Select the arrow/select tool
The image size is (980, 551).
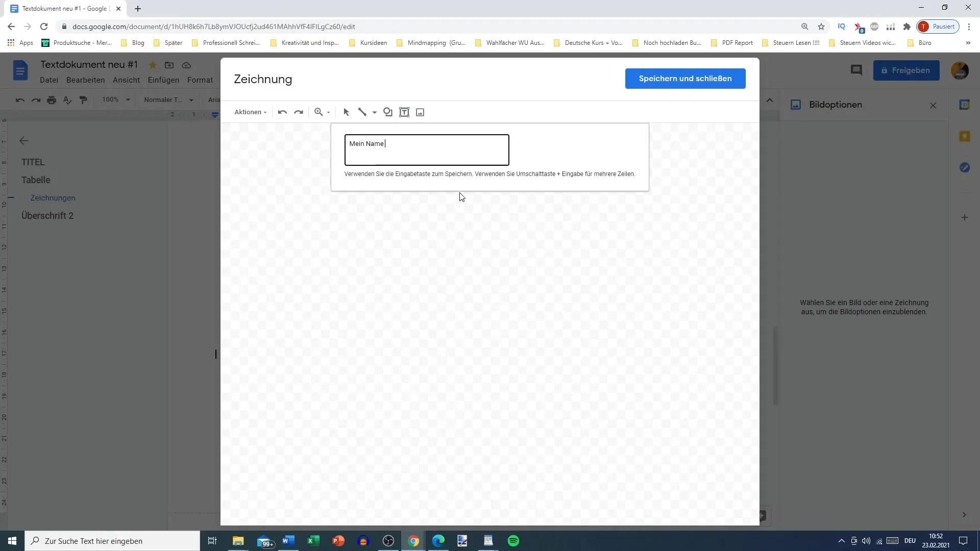[347, 112]
